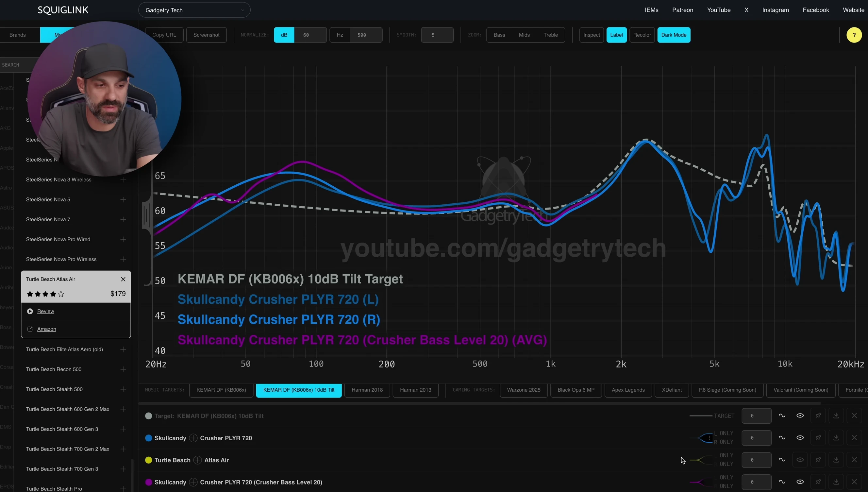Add Turtle Beach Stealth 700 Gen 3

(x=123, y=469)
